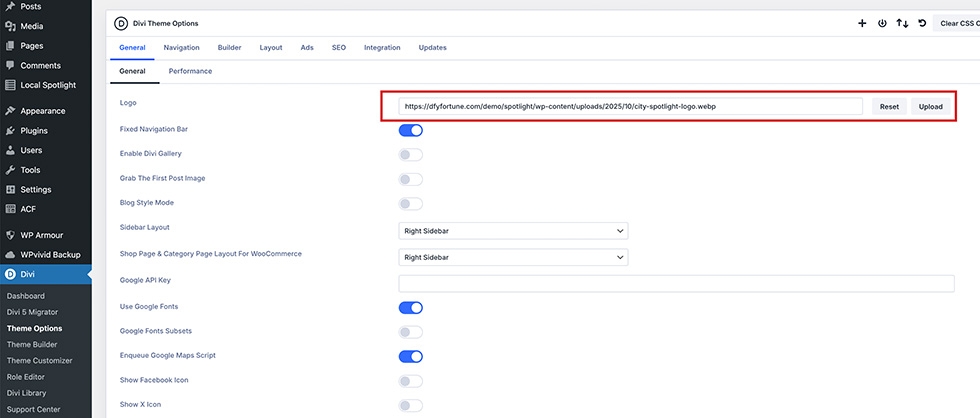The height and width of the screenshot is (418, 980).
Task: Switch to the Navigation tab
Action: (x=181, y=48)
